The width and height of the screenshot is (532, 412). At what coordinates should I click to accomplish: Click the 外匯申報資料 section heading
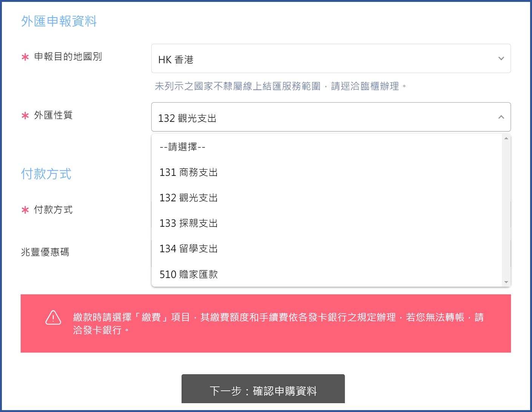click(x=58, y=21)
